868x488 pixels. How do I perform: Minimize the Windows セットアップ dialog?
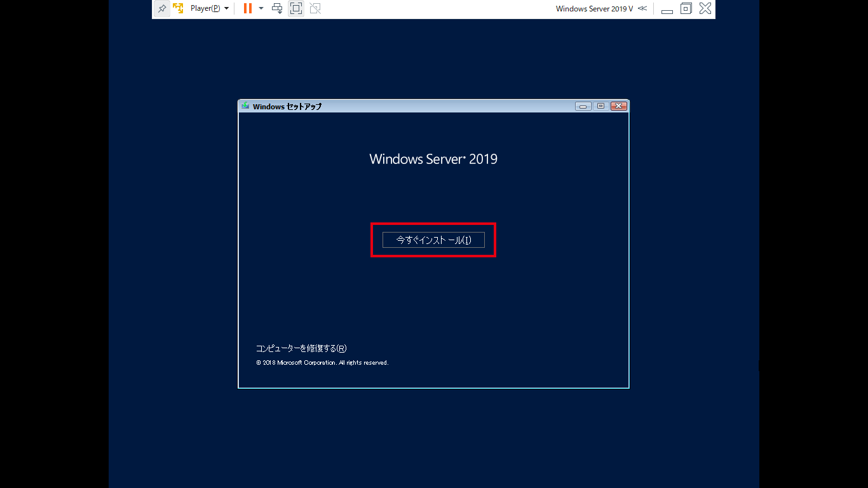(x=583, y=106)
